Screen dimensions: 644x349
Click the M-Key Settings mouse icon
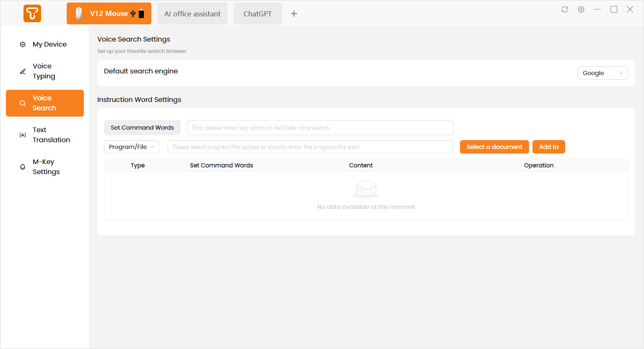tap(23, 167)
